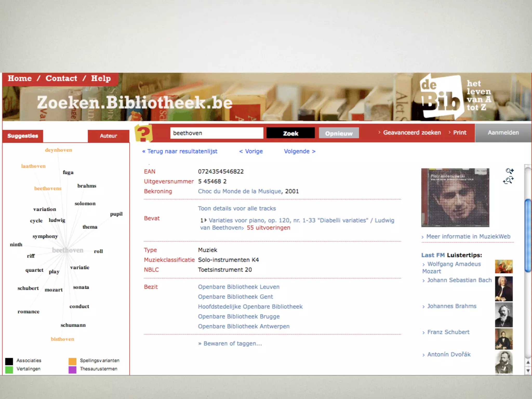Click the zoom-in magnifier icon beside cover

click(509, 171)
